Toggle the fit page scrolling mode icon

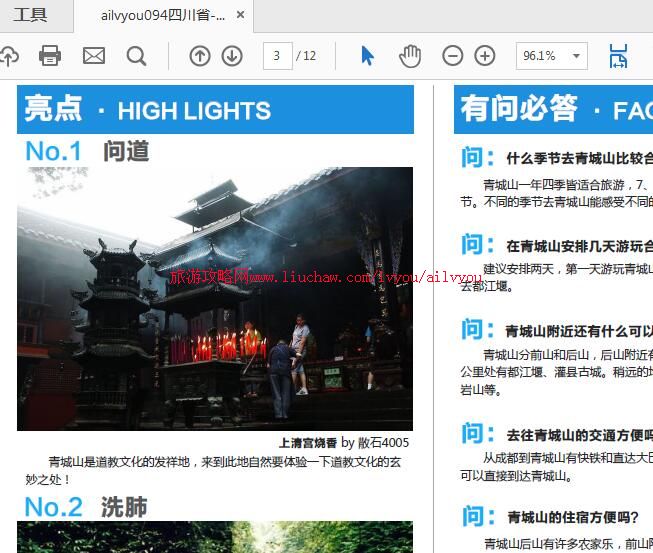coord(619,56)
